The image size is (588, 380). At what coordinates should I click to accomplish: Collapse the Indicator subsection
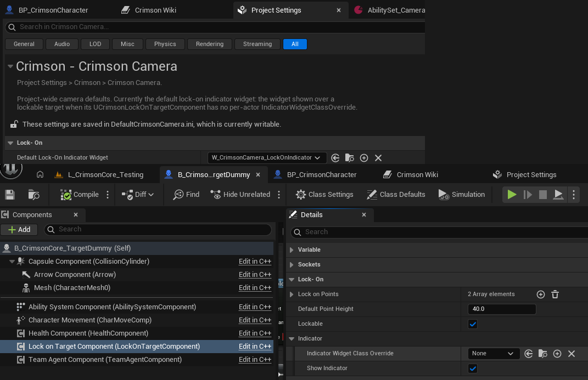[292, 338]
